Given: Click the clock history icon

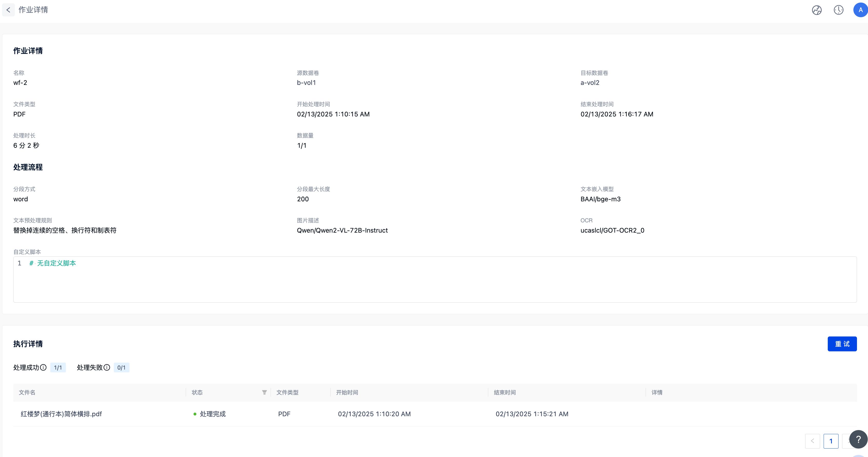Looking at the screenshot, I should pyautogui.click(x=838, y=10).
